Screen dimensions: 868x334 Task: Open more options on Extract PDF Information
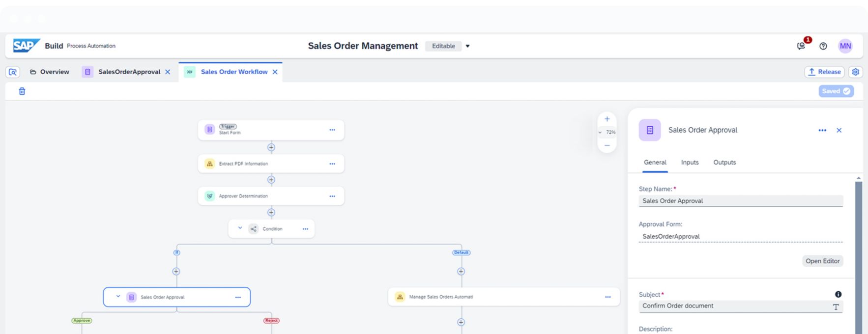point(332,164)
